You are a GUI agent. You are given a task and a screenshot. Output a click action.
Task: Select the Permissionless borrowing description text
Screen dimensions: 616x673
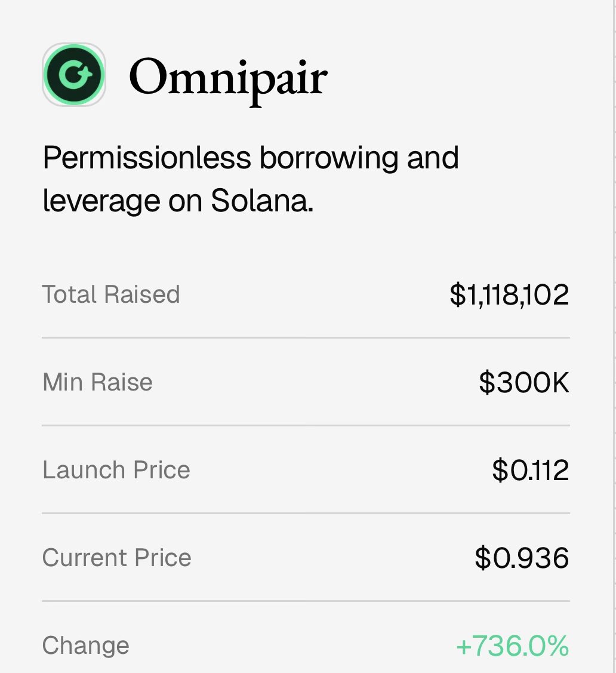[251, 180]
